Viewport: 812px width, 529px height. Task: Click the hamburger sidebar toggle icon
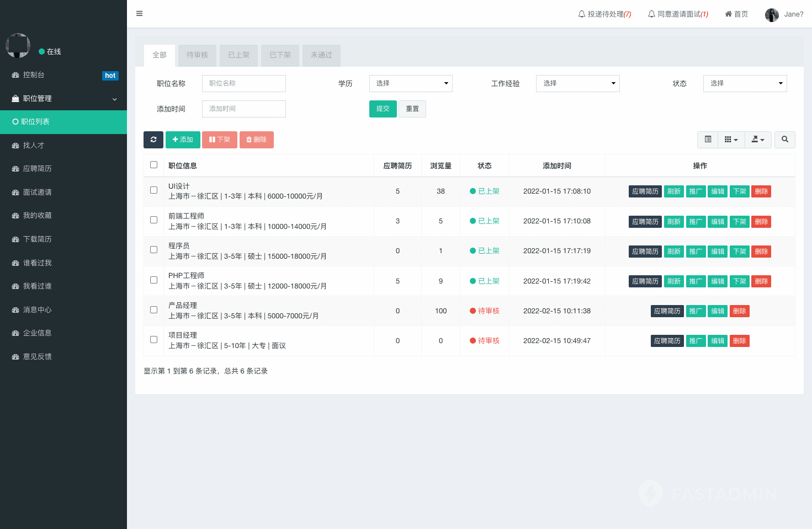click(x=140, y=14)
